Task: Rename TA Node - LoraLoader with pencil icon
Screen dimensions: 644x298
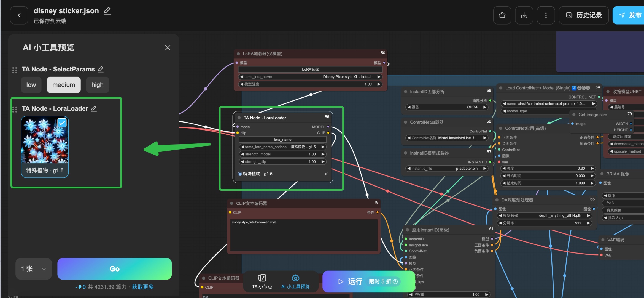Action: coord(94,108)
